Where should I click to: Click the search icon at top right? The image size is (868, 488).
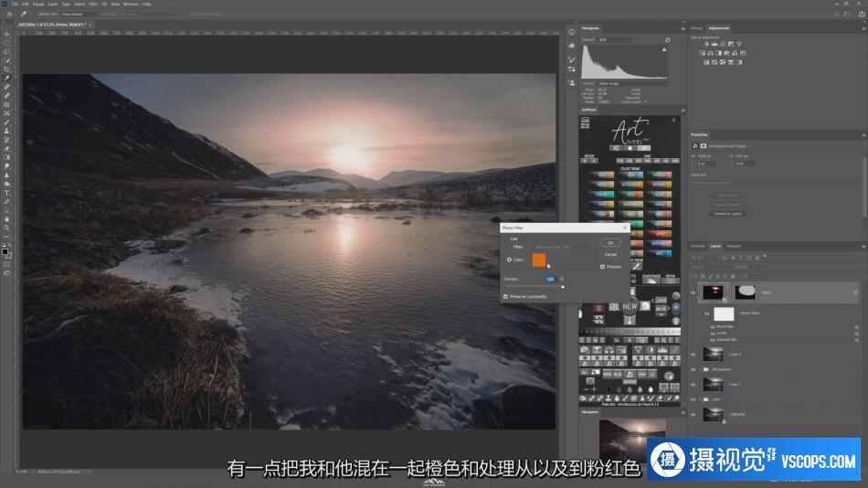pos(836,14)
